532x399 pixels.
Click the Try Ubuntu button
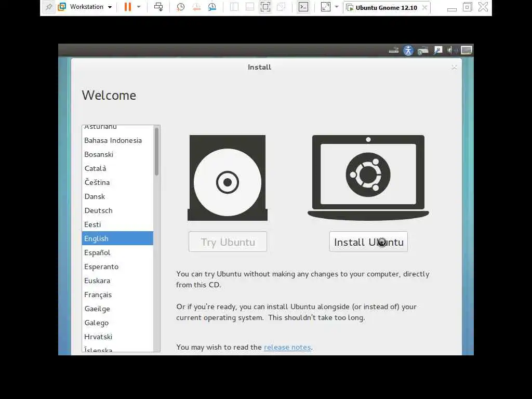228,242
